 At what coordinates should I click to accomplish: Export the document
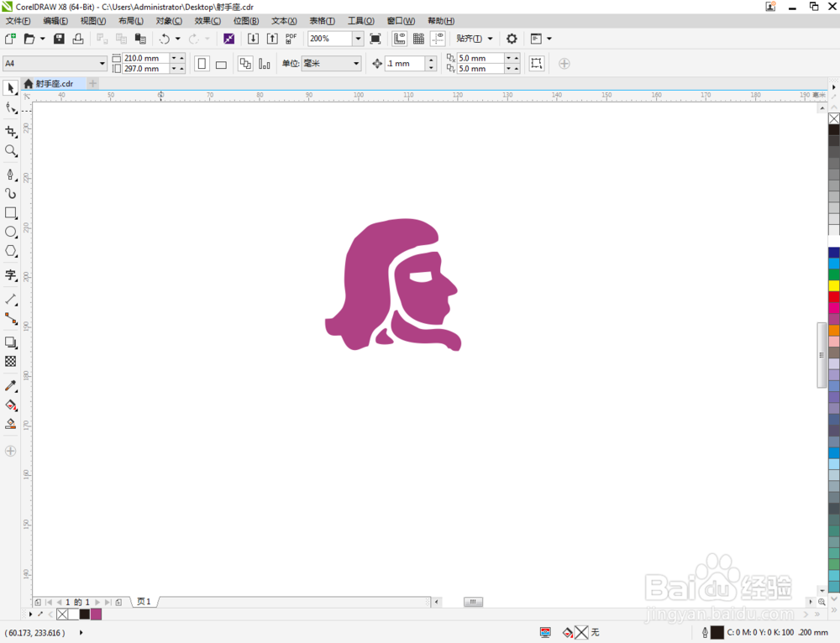coord(272,39)
